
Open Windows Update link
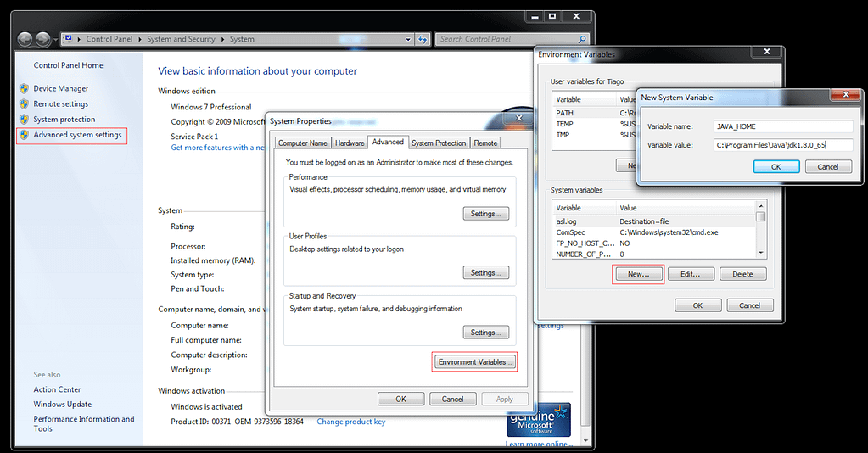[63, 405]
